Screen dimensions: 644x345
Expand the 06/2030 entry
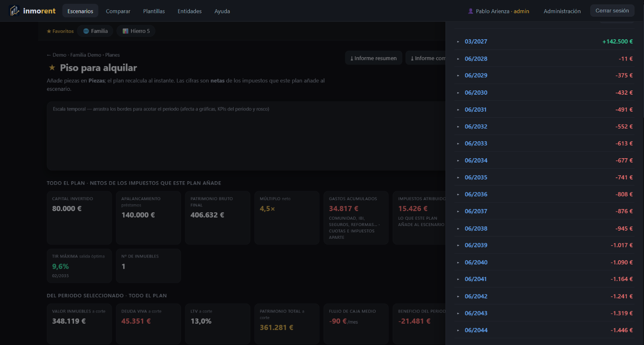coord(544,93)
